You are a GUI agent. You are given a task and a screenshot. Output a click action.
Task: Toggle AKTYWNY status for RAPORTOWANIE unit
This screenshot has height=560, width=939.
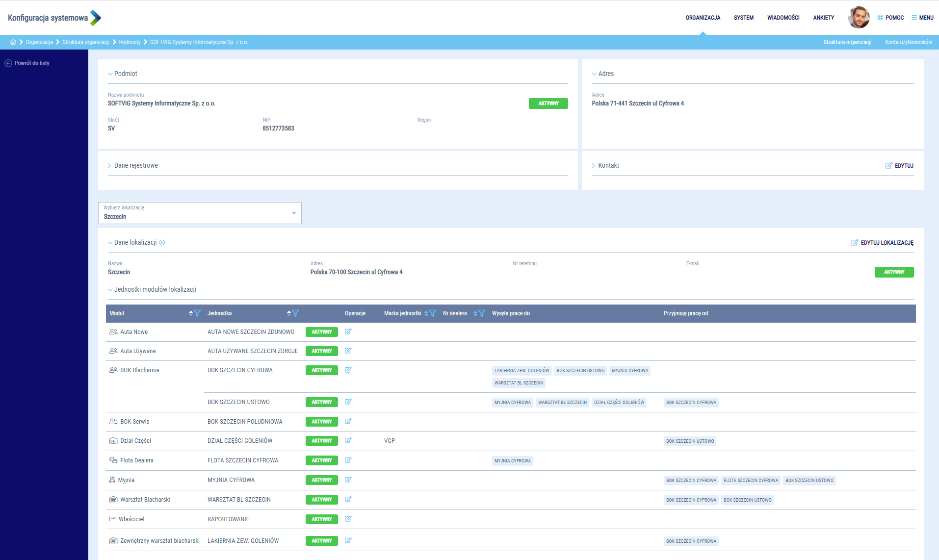(x=321, y=519)
